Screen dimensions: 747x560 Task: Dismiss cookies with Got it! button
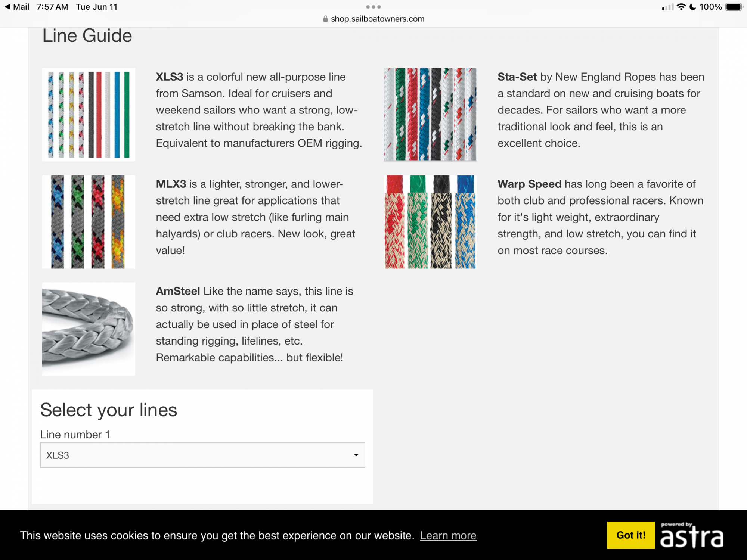(x=631, y=535)
